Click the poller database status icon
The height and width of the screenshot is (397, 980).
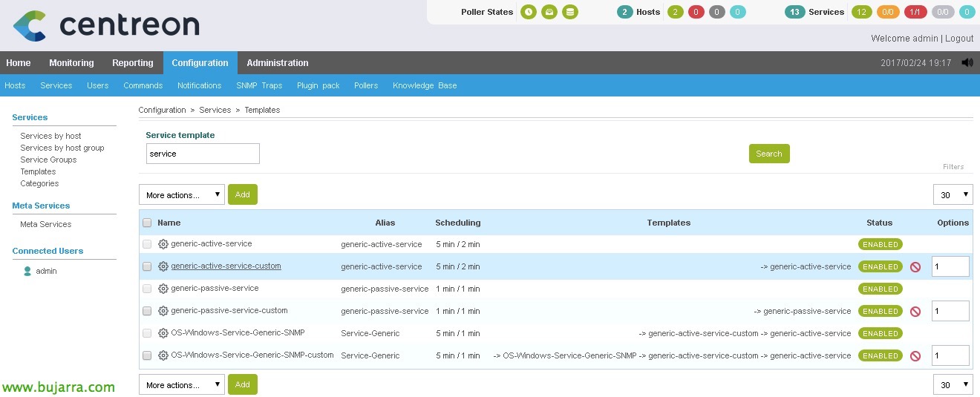pos(569,12)
